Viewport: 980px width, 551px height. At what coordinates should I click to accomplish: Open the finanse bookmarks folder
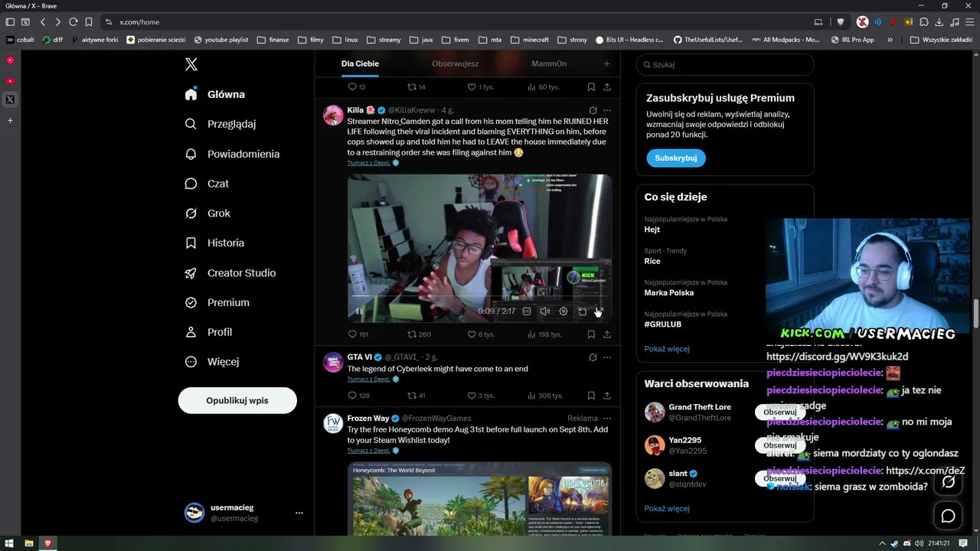[x=273, y=40]
